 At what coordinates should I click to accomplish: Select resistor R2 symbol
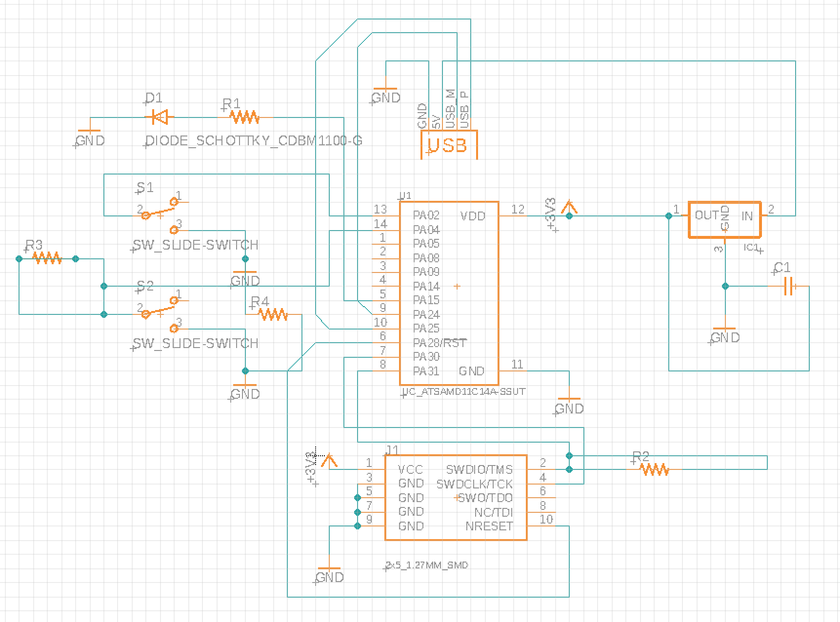pyautogui.click(x=655, y=469)
